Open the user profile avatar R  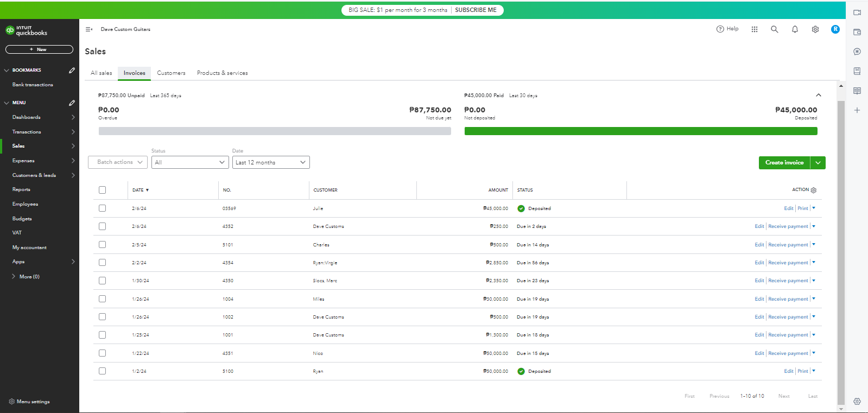835,29
